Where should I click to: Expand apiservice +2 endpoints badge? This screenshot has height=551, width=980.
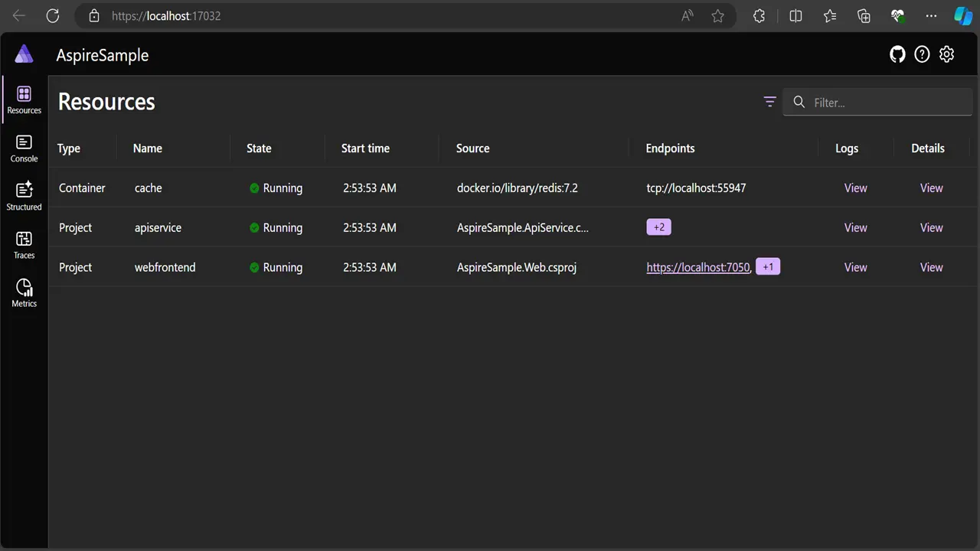pos(658,227)
